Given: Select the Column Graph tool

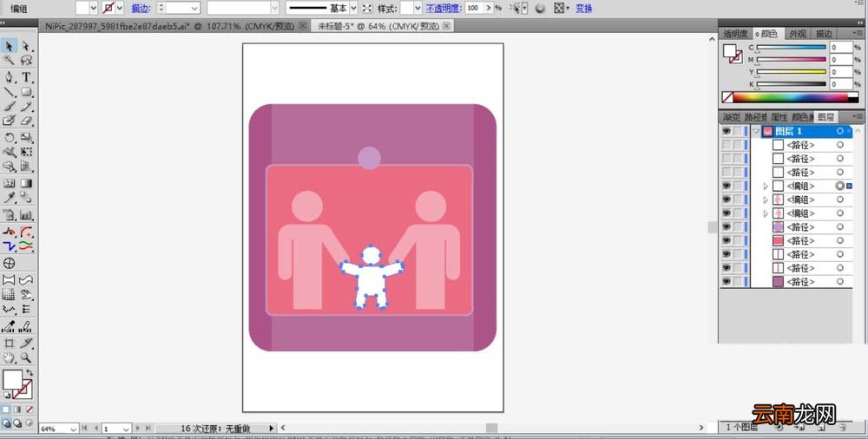Looking at the screenshot, I should coord(26,215).
